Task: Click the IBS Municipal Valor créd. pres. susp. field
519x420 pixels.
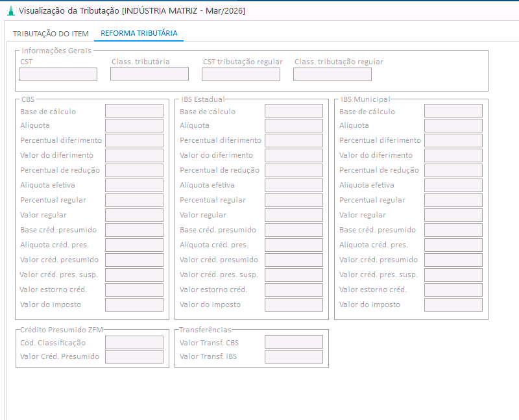Action: 453,275
